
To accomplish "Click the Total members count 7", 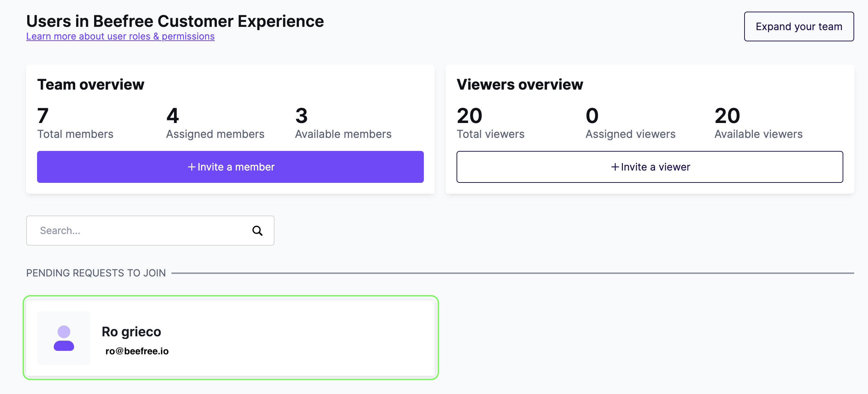I will (43, 116).
